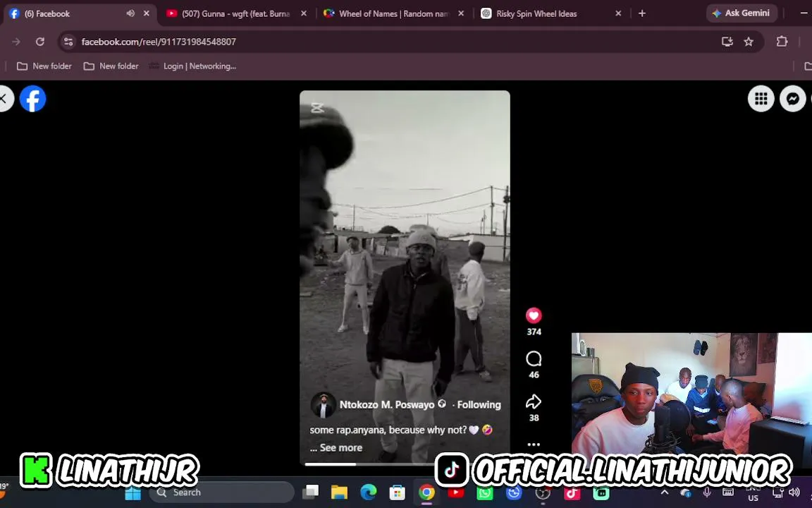Close the reel viewer with X button
812x508 pixels.
(4, 99)
